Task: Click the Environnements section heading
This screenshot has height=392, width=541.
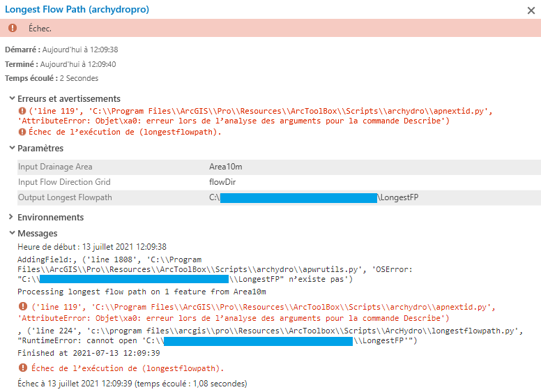Action: click(x=51, y=217)
